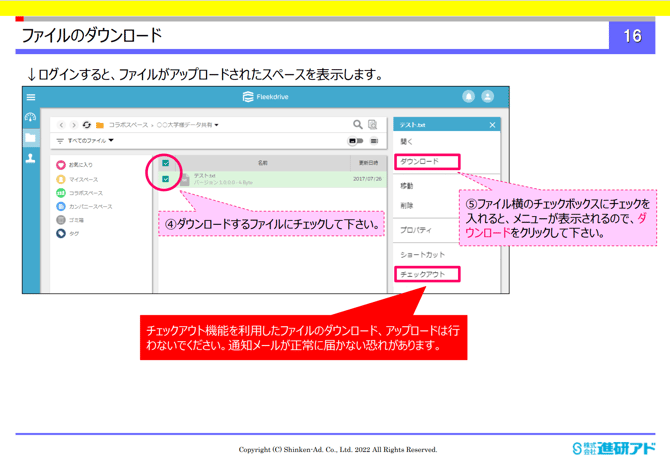Click the コラボスペース breadcrumb link

[x=128, y=125]
